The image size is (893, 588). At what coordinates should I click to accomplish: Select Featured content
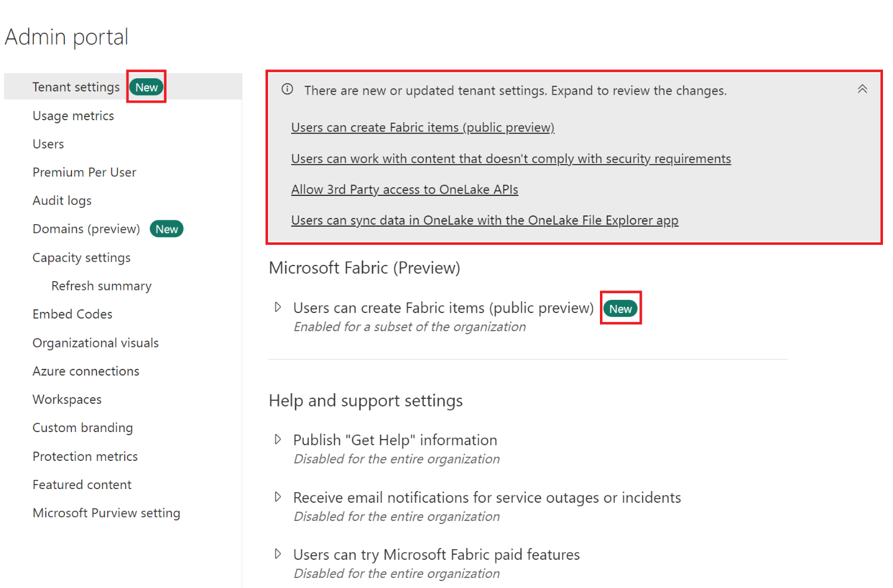coord(82,485)
